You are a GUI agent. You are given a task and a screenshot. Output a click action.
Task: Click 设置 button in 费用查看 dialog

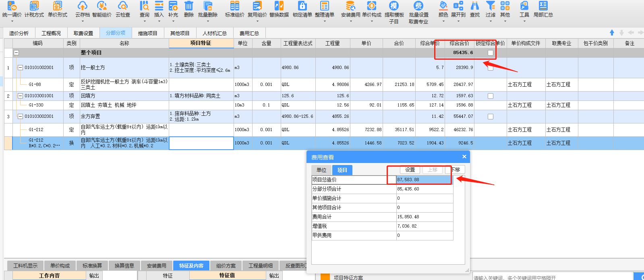pos(410,169)
